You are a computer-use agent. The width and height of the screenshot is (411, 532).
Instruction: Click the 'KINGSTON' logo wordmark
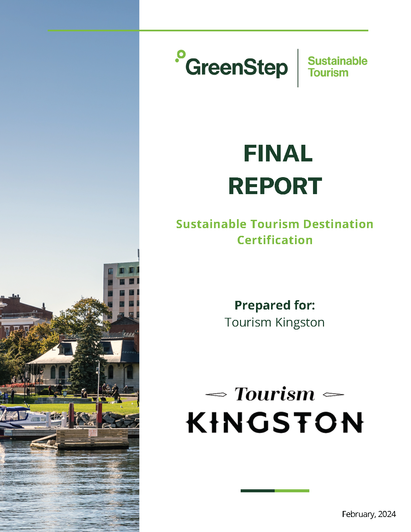coord(275,423)
